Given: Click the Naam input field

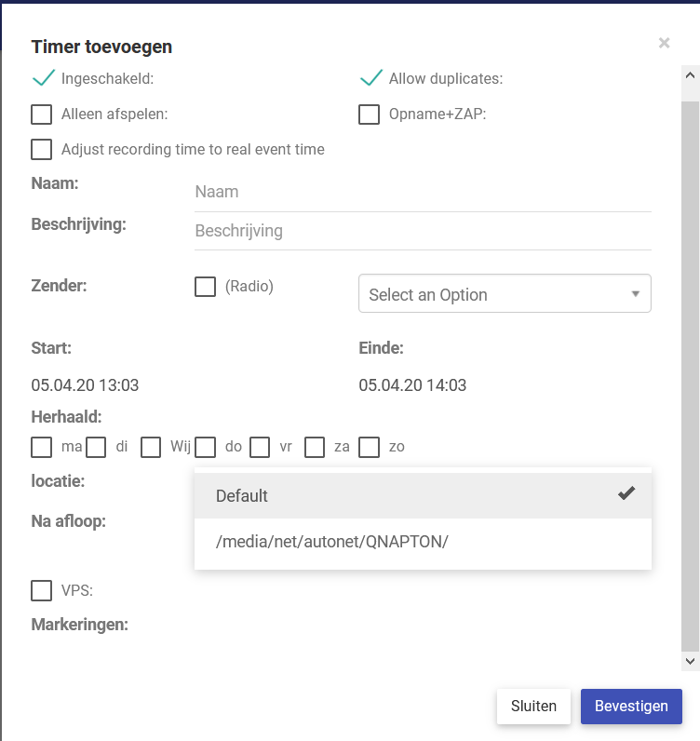Looking at the screenshot, I should [423, 192].
